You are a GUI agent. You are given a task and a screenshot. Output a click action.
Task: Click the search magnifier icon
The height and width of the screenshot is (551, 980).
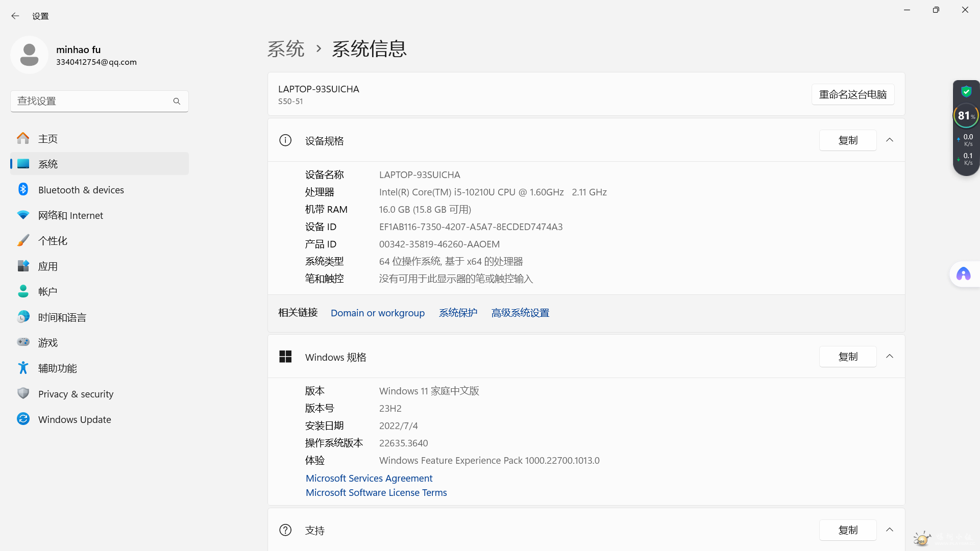click(177, 101)
